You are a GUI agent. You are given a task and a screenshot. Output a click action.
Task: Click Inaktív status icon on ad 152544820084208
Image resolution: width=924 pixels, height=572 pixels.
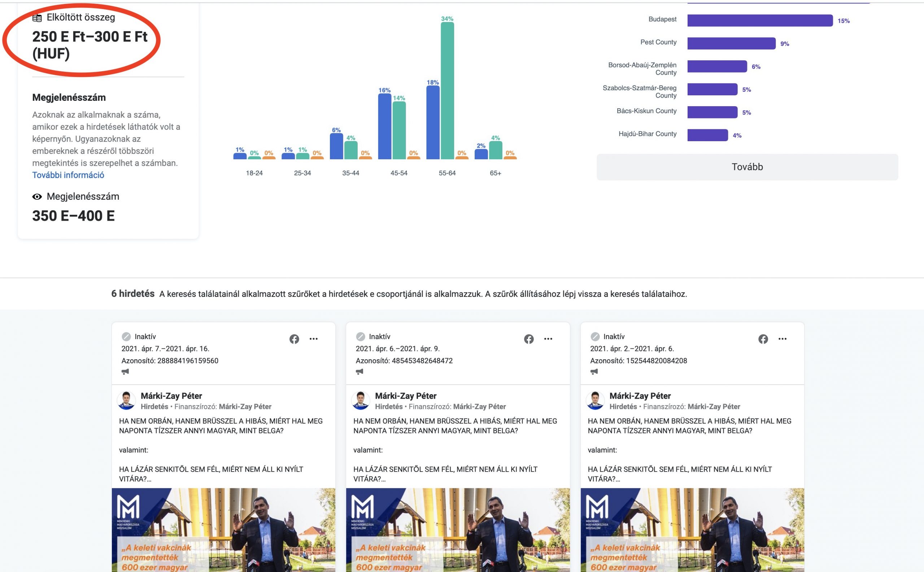click(595, 336)
